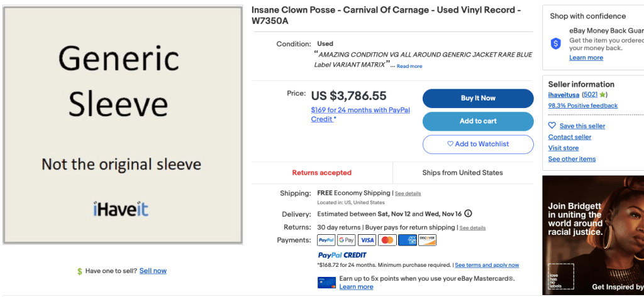Open shipping See details link
This screenshot has height=297, width=644.
408,193
